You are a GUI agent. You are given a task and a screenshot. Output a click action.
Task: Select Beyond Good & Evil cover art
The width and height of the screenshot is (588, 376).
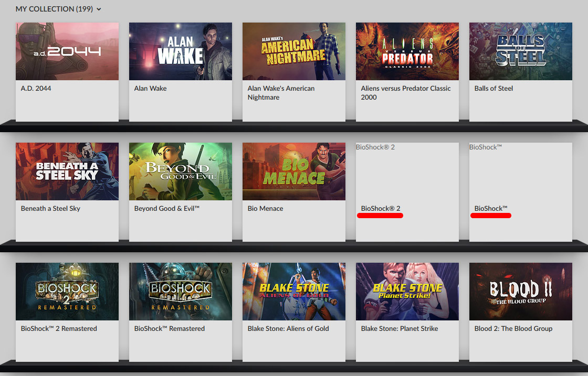[181, 171]
